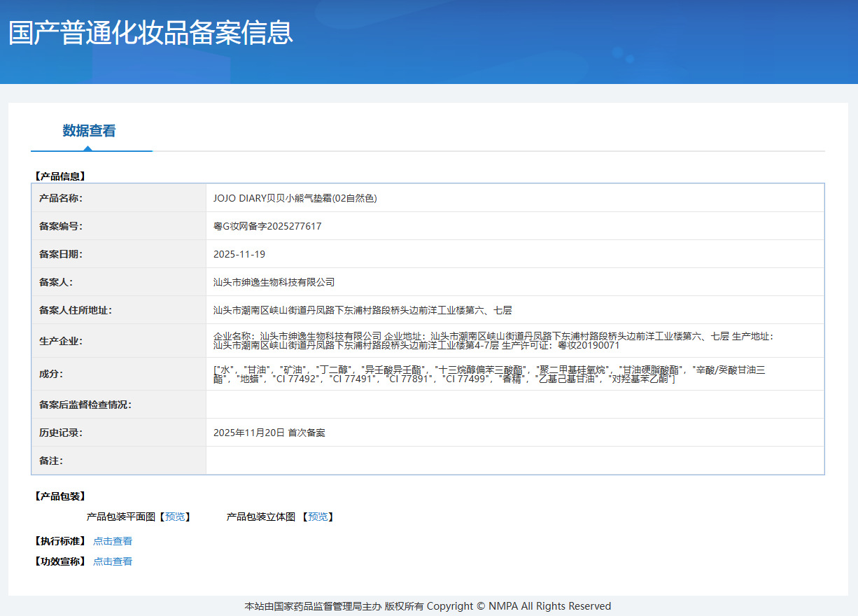This screenshot has width=858, height=616.
Task: Select the 产品包装 section heading
Action: [59, 496]
